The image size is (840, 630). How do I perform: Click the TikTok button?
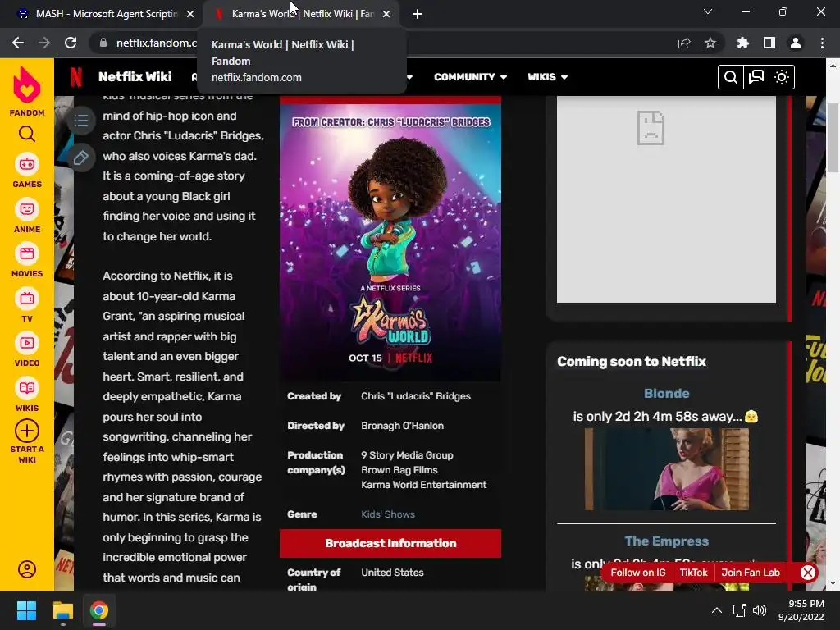click(693, 573)
